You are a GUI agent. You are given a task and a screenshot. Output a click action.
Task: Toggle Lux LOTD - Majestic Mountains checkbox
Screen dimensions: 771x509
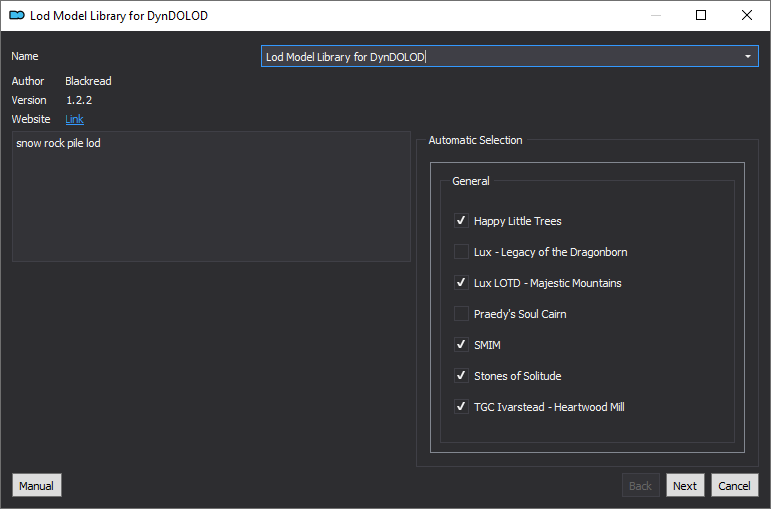[461, 283]
